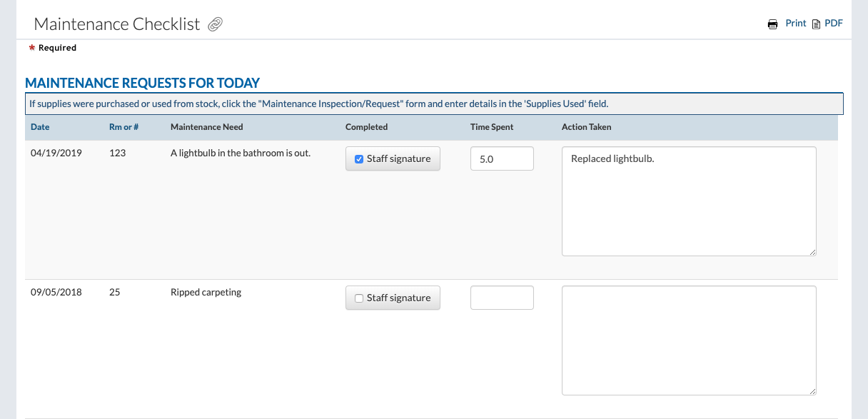Click the link icon beside Maintenance Checklist
Screen dimensions: 868x419
[x=215, y=24]
